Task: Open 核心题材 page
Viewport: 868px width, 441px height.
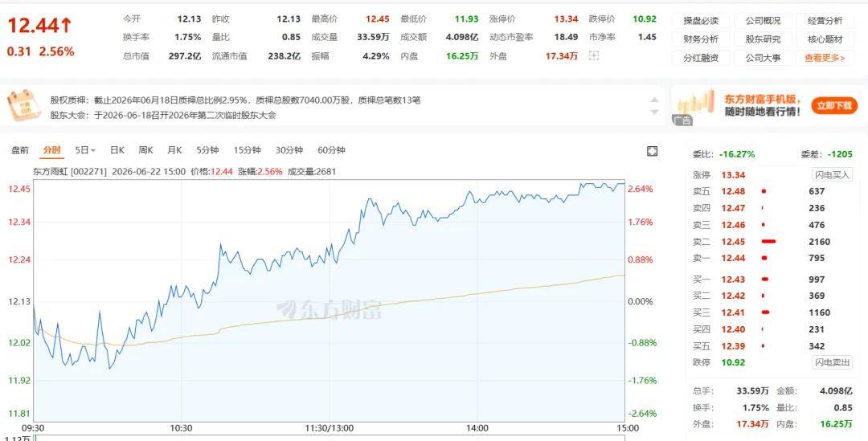Action: pos(825,39)
